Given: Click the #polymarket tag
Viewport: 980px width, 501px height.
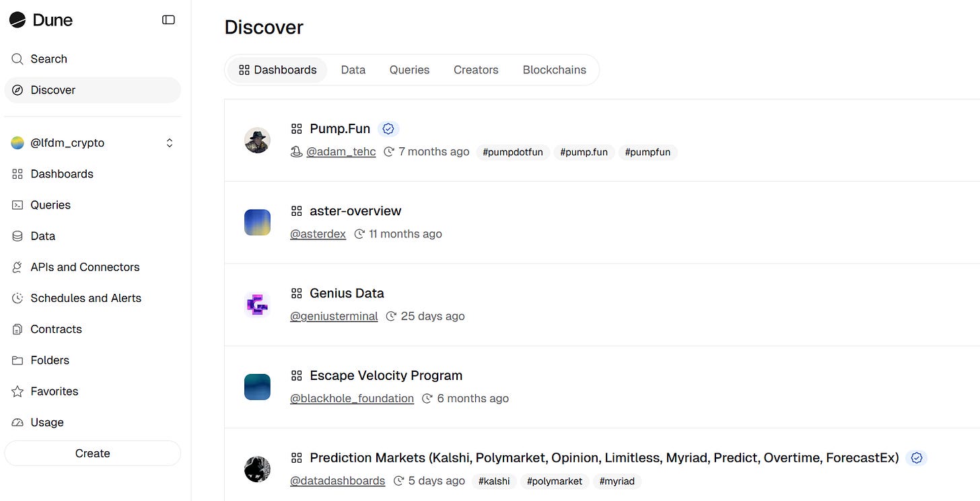Looking at the screenshot, I should pos(555,481).
